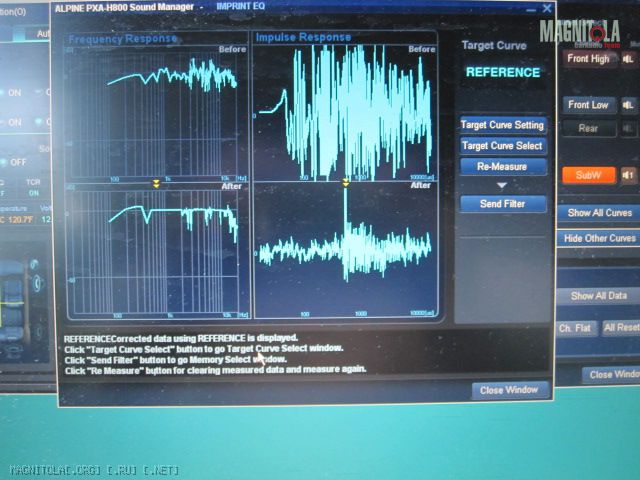The image size is (640, 480).
Task: Click message line beginning 'Click "Send Filter" button'
Action: point(176,360)
